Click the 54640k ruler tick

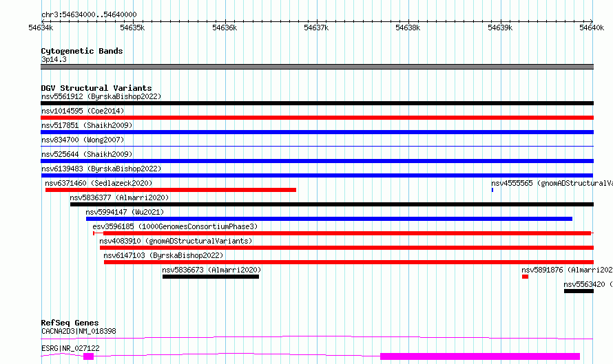(x=592, y=28)
